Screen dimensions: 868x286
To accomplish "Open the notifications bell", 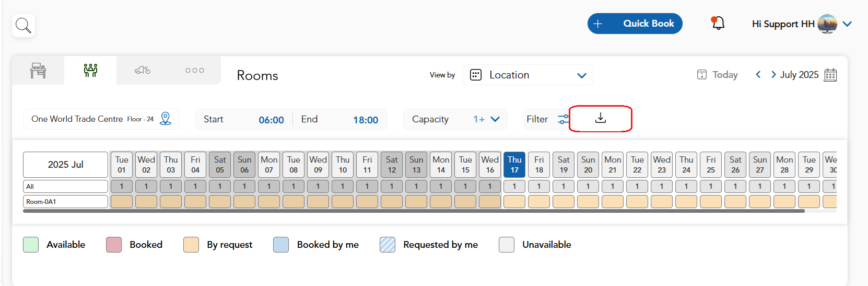I will [x=718, y=23].
